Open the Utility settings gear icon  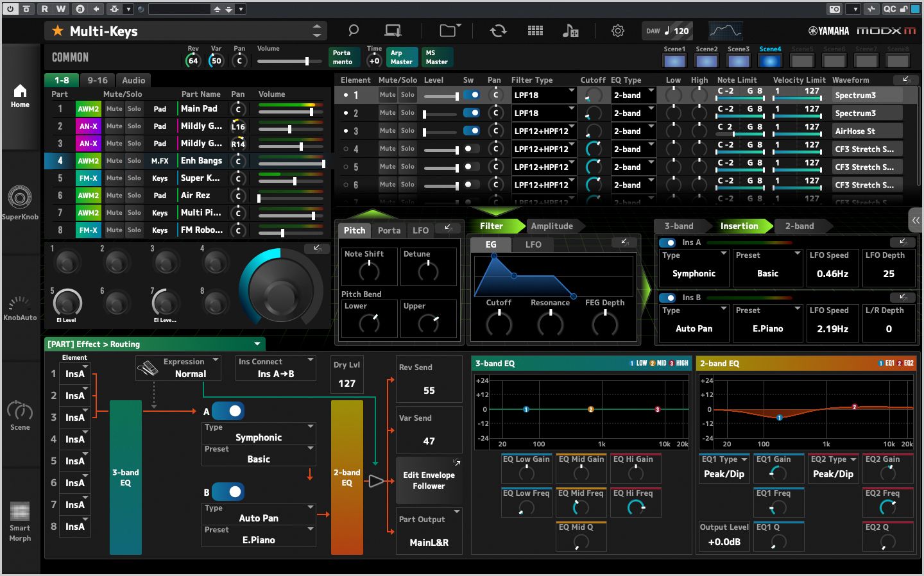click(617, 30)
